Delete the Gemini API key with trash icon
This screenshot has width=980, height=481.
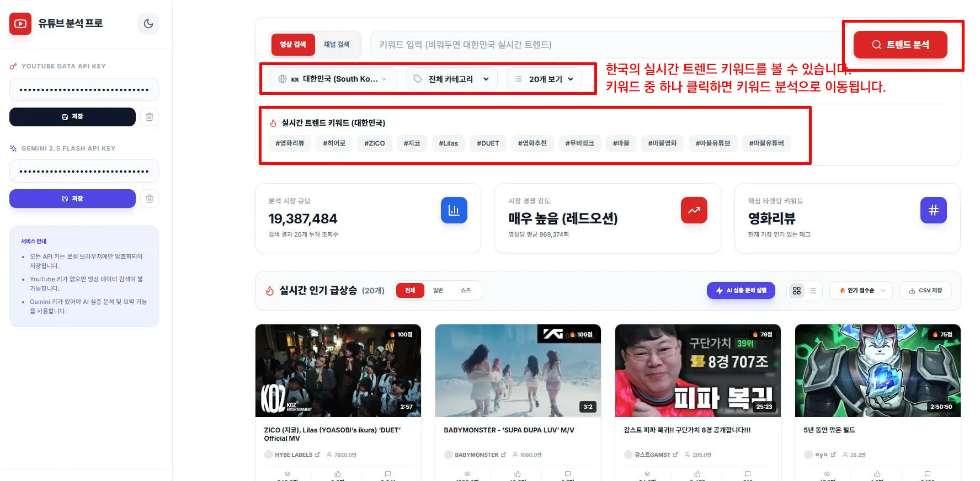pos(149,199)
